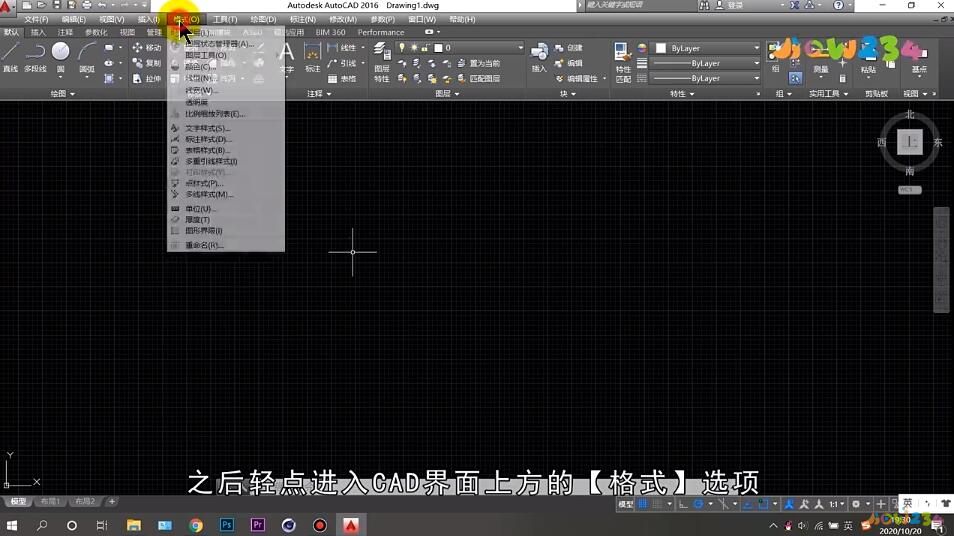Switch to the 布局1 layout tab
Image resolution: width=954 pixels, height=536 pixels.
click(50, 501)
